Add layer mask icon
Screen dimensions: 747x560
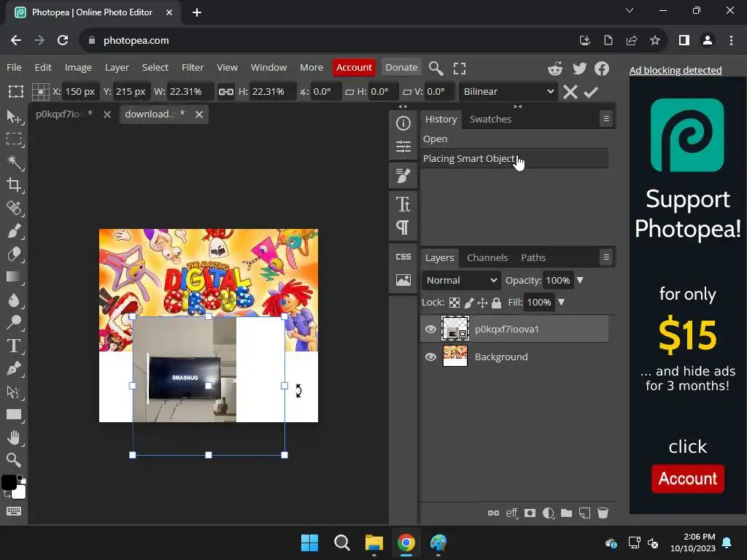[x=530, y=513]
